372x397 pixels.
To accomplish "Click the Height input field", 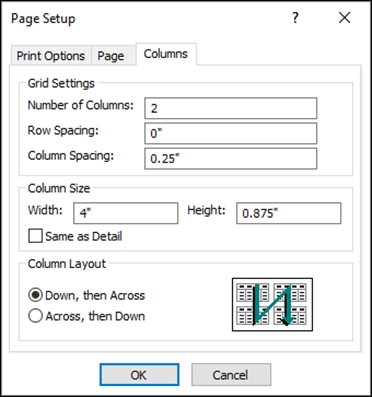I will [289, 213].
